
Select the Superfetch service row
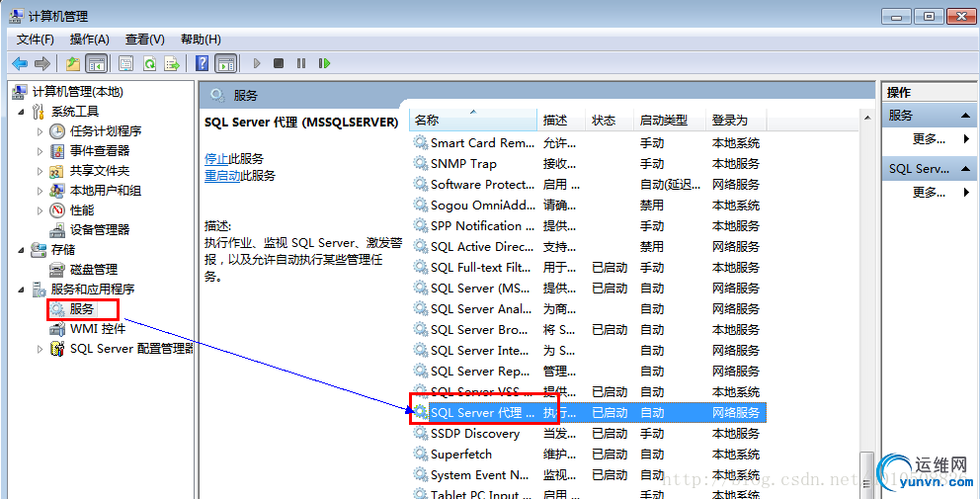[588, 454]
